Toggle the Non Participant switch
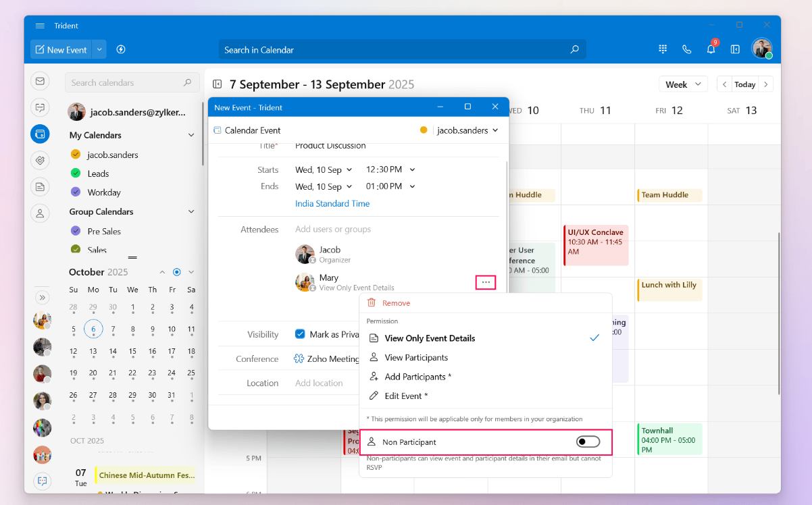812x505 pixels. pos(588,442)
